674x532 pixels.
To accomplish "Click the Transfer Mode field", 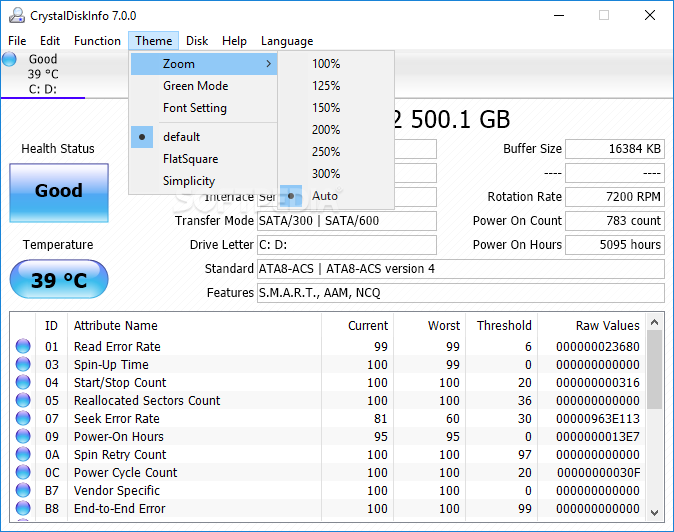I will [x=347, y=221].
